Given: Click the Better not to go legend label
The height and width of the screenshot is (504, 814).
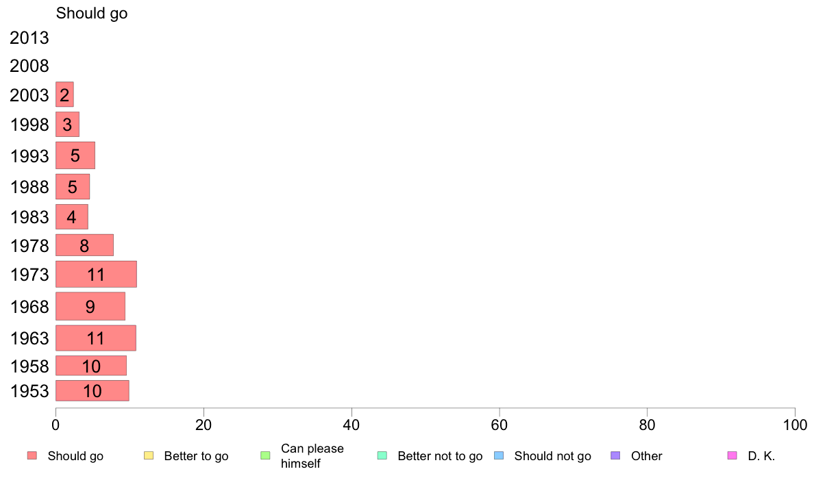Looking at the screenshot, I should pos(440,456).
